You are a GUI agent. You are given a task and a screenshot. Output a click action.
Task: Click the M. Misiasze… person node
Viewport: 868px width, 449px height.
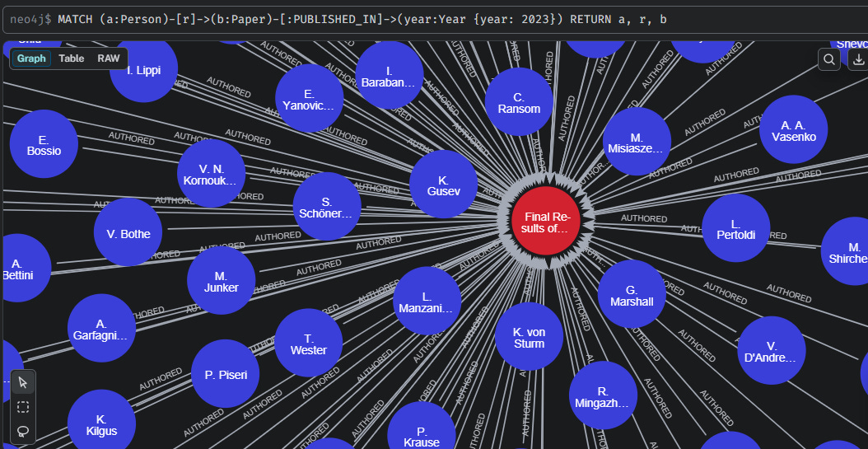(x=637, y=142)
